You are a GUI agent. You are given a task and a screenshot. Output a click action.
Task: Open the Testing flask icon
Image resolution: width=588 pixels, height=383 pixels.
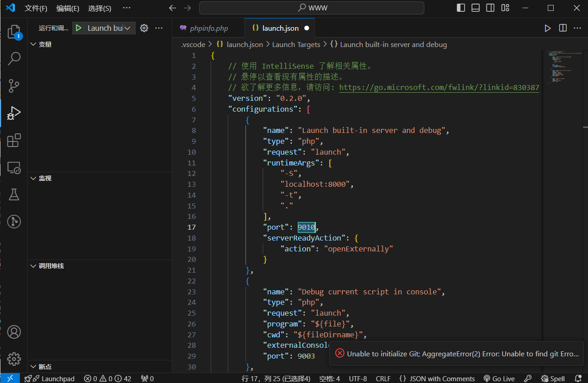[14, 194]
